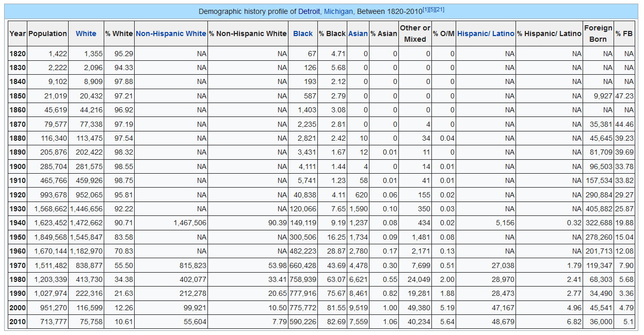The height and width of the screenshot is (335, 644).
Task: Click Black population value 590,226
Action: coord(303,322)
